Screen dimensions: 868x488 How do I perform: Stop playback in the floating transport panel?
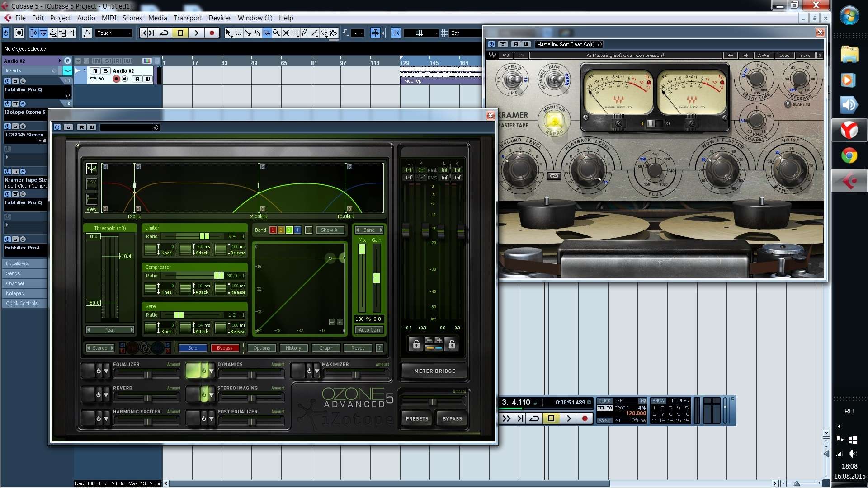[x=551, y=418]
